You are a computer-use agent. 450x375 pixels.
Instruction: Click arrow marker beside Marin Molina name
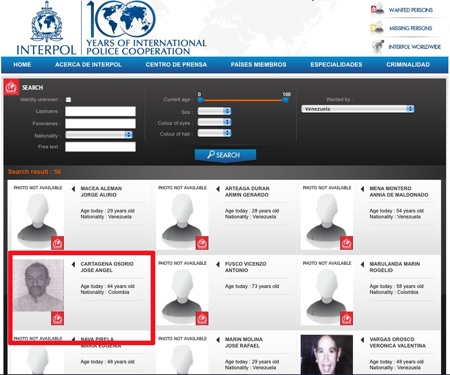(x=218, y=340)
